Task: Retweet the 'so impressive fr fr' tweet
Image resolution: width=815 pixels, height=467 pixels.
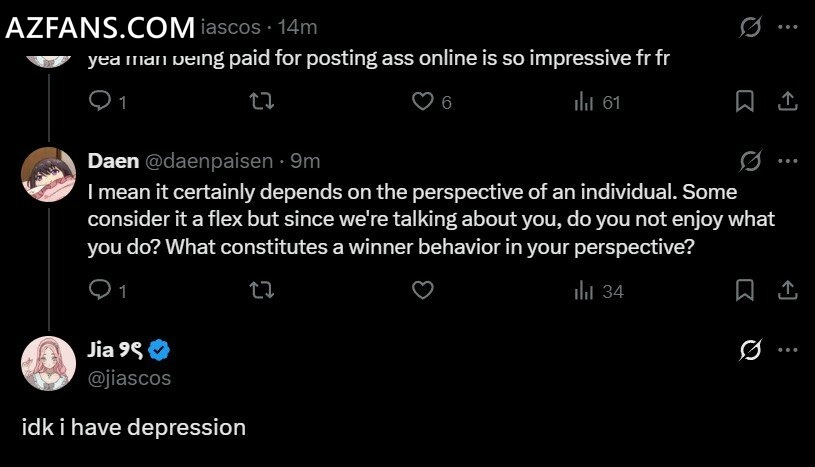Action: click(x=261, y=101)
